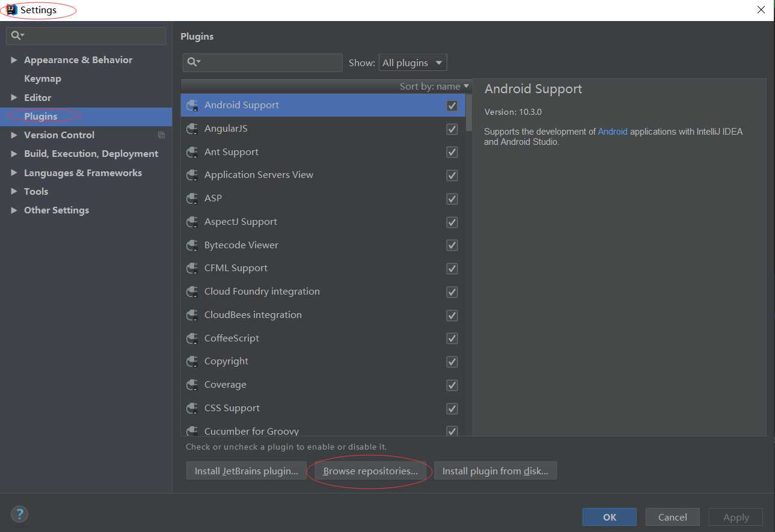Viewport: 775px width, 532px height.
Task: Open the Android link in description
Action: pos(613,132)
